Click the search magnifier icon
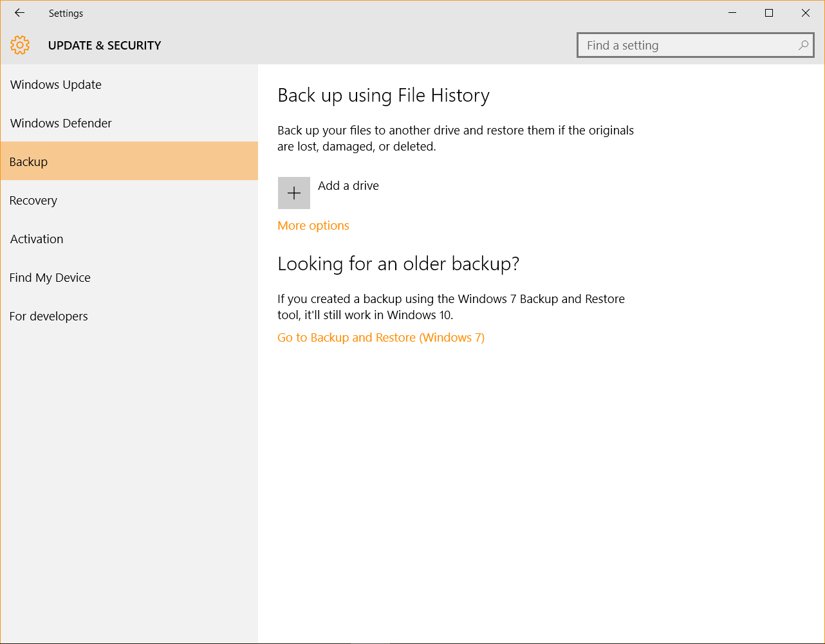The image size is (825, 644). 803,45
